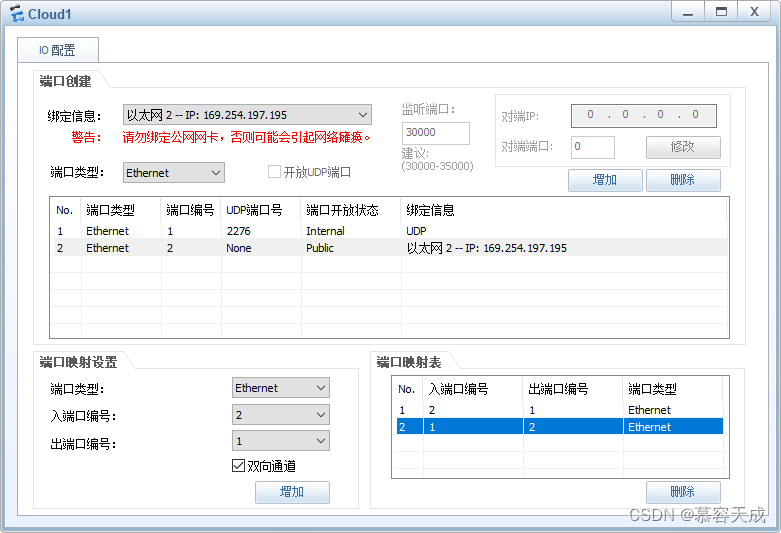Click the 端口编号 column header
The height and width of the screenshot is (533, 781).
click(191, 210)
